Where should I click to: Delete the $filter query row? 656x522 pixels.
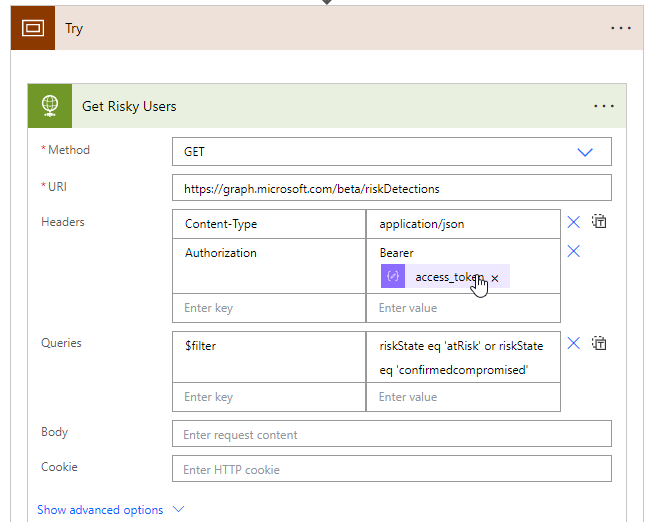(574, 344)
